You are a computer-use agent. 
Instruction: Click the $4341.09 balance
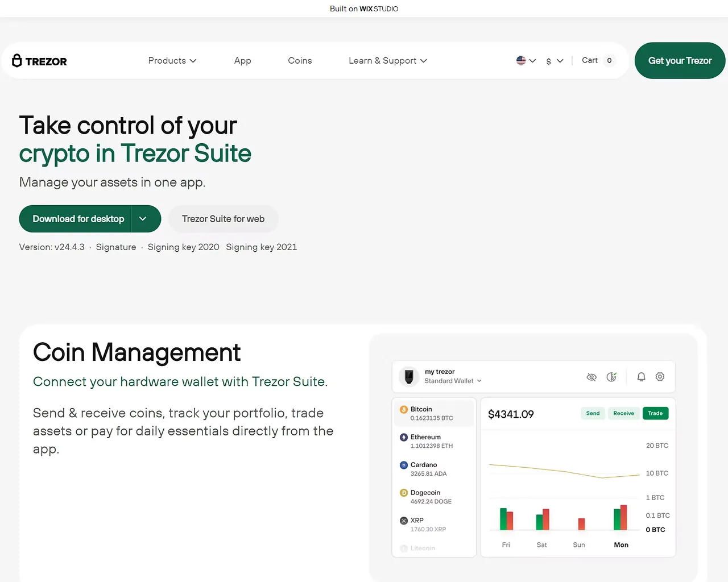[x=511, y=414]
